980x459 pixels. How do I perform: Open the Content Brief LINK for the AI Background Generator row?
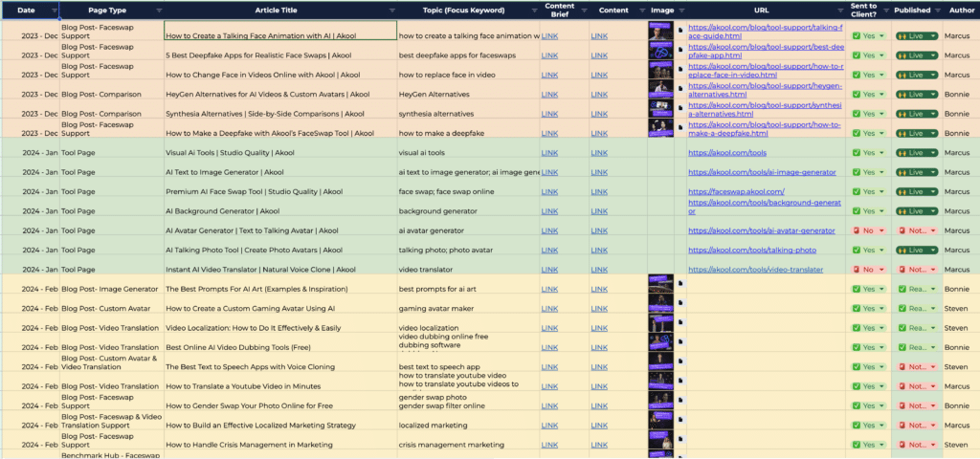tap(549, 211)
